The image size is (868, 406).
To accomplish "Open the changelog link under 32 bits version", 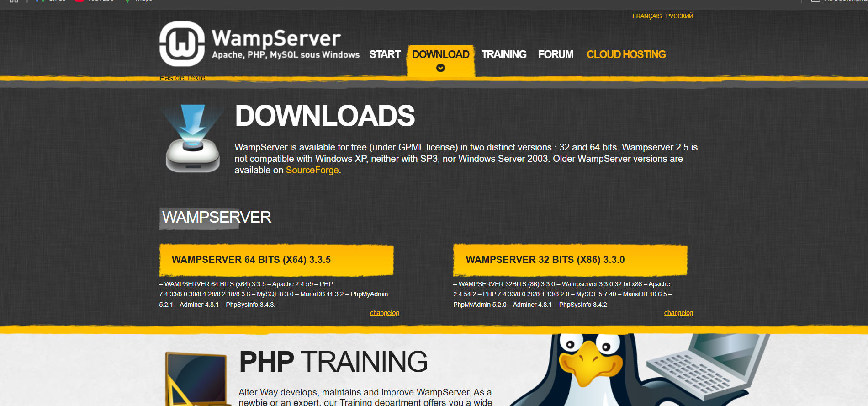I will click(x=678, y=313).
